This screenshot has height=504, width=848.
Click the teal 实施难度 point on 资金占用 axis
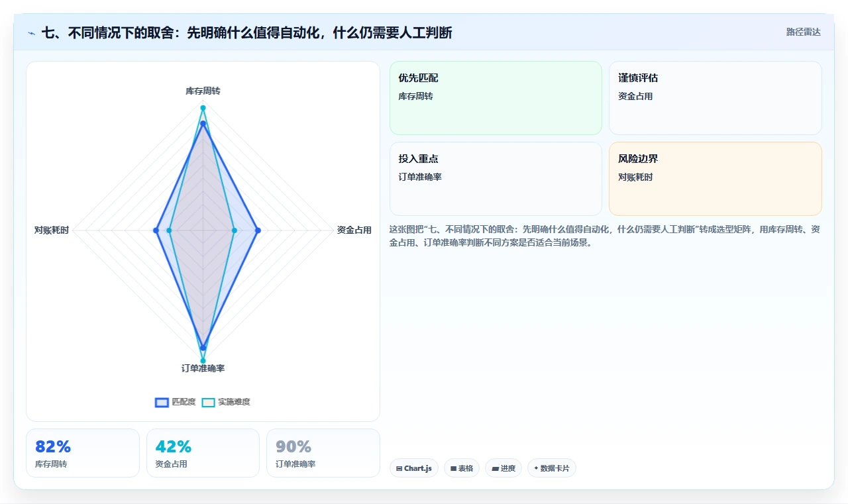pyautogui.click(x=234, y=230)
